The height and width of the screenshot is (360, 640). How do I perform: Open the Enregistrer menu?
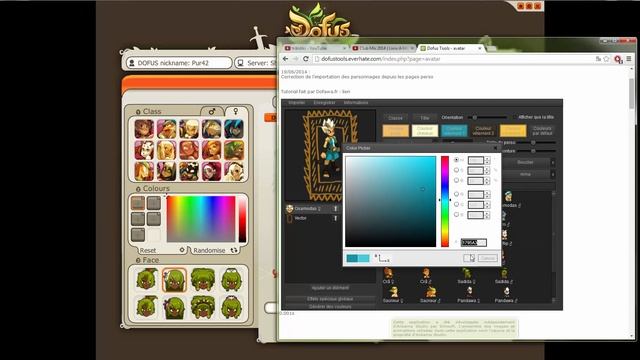coord(324,102)
